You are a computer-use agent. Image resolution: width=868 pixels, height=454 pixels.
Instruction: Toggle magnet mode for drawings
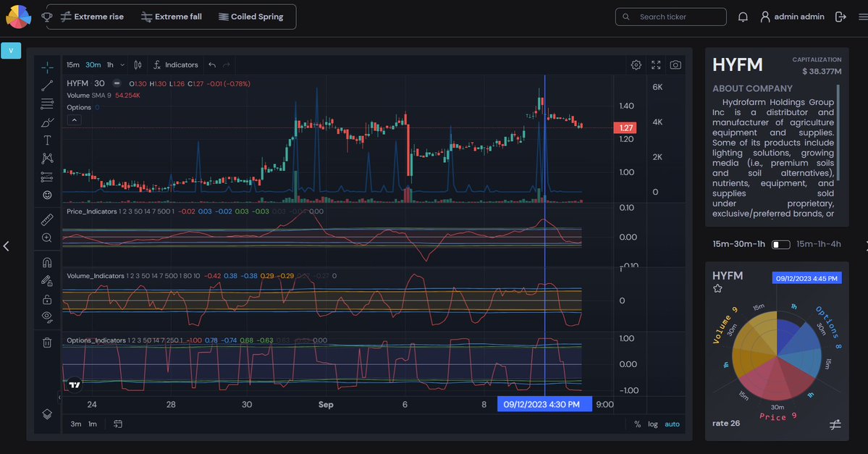[47, 262]
